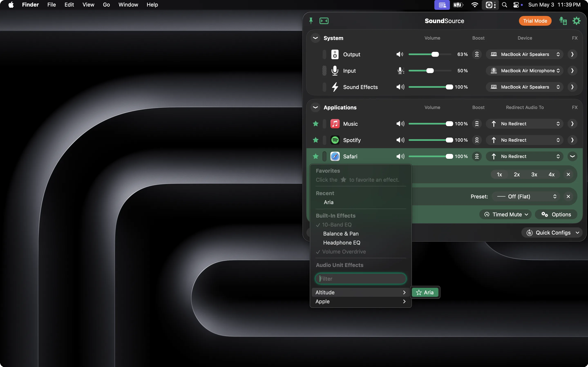Toggle the Safari boost icon

pyautogui.click(x=477, y=156)
